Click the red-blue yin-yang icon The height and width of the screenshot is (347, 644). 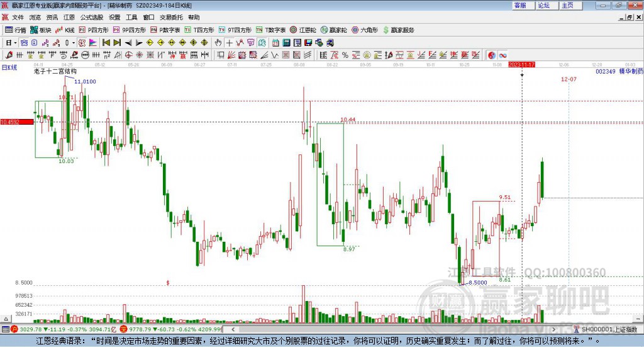click(491, 55)
